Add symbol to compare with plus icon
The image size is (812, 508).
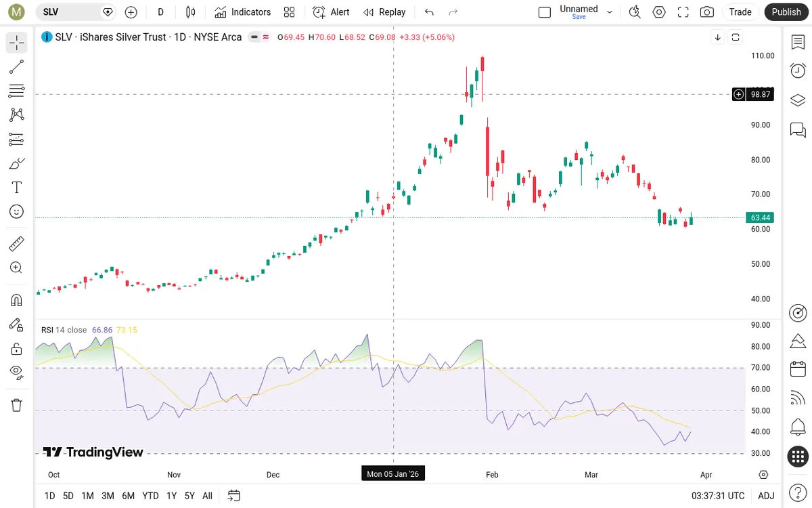point(131,12)
